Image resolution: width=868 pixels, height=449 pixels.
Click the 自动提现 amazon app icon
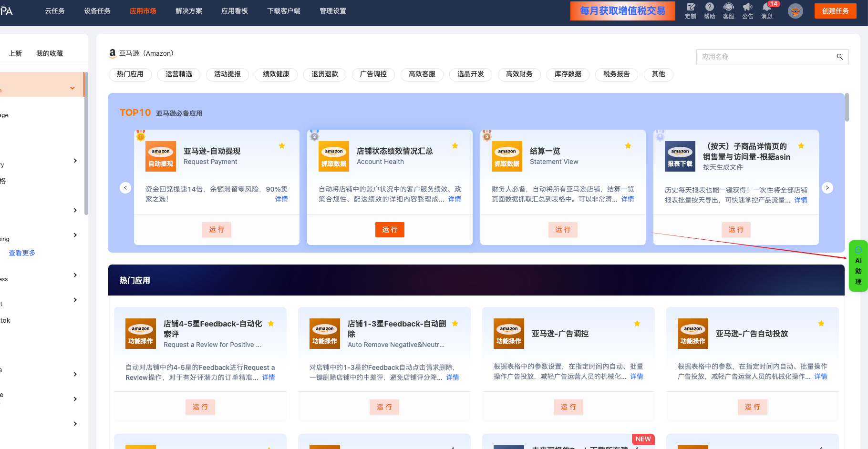pyautogui.click(x=161, y=156)
